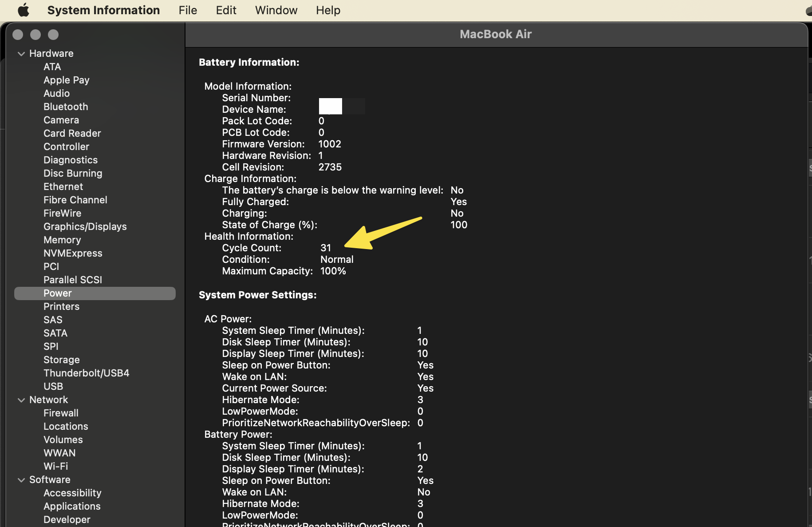This screenshot has width=812, height=527.
Task: Click the Fully Charged value Yes
Action: (458, 202)
